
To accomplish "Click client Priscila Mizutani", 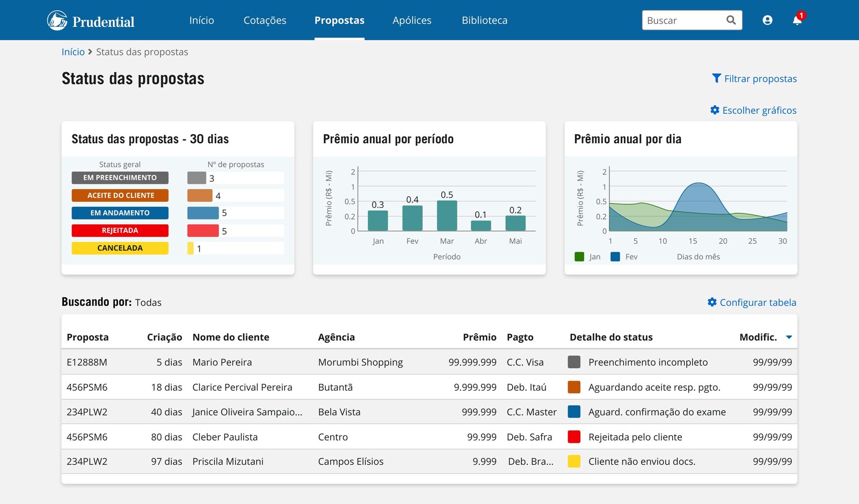I will tap(228, 462).
